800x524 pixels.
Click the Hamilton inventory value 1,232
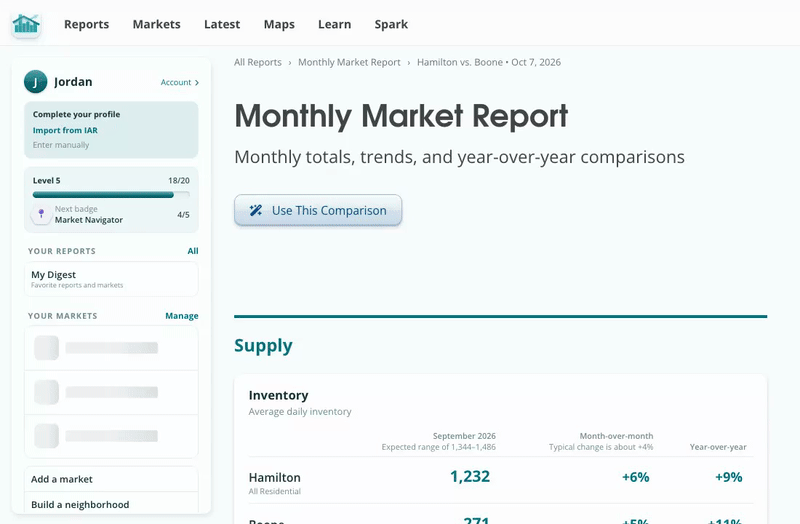pyautogui.click(x=469, y=476)
